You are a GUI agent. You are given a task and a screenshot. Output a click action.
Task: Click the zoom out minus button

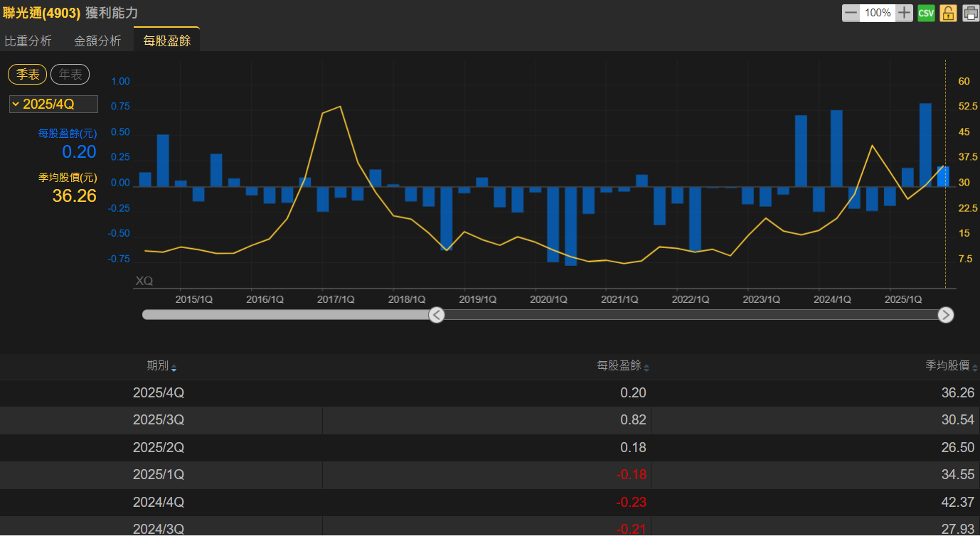(x=851, y=13)
